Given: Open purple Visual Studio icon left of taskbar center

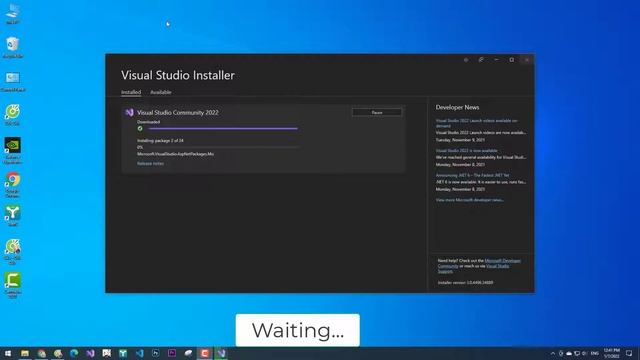Looking at the screenshot, I should coord(90,353).
